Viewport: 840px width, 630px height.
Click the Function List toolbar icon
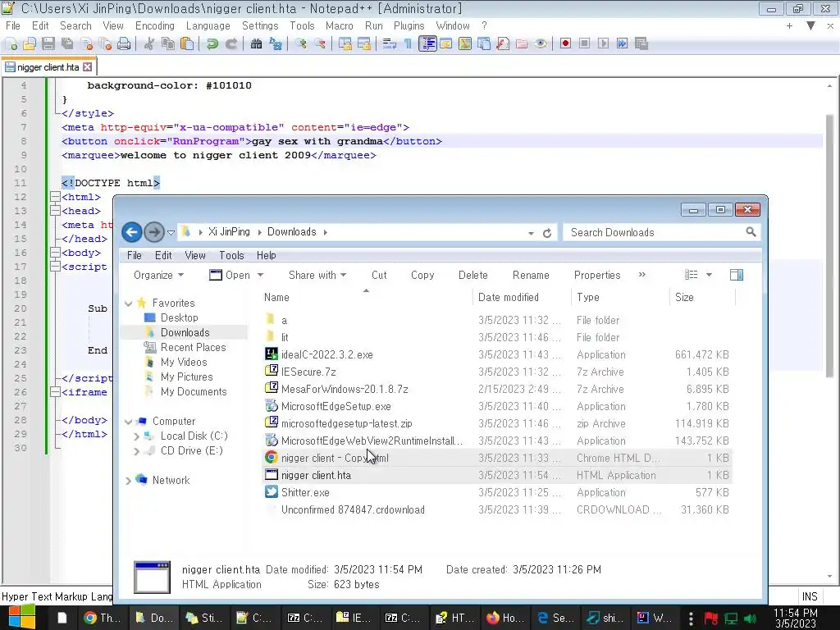[x=503, y=44]
